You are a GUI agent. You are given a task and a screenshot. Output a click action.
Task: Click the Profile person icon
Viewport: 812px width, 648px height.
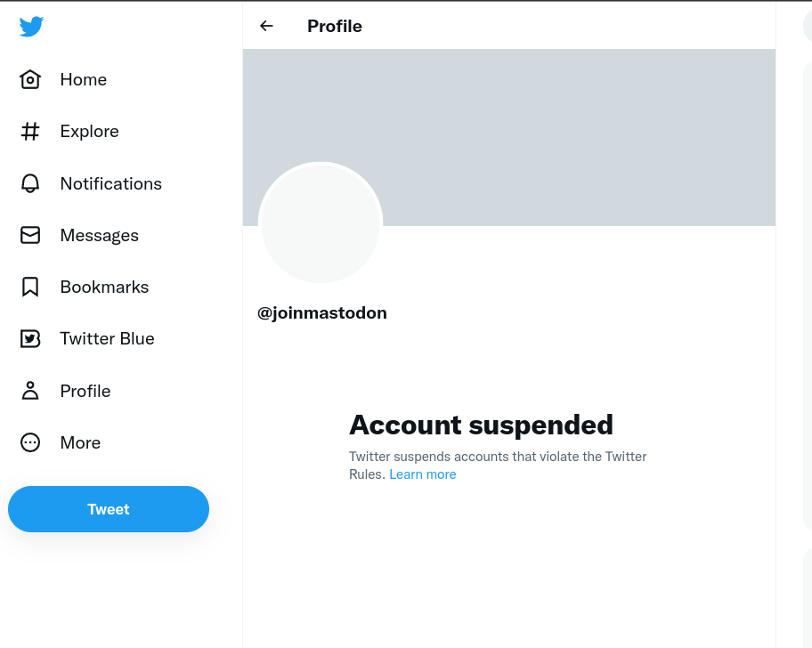[x=30, y=391]
